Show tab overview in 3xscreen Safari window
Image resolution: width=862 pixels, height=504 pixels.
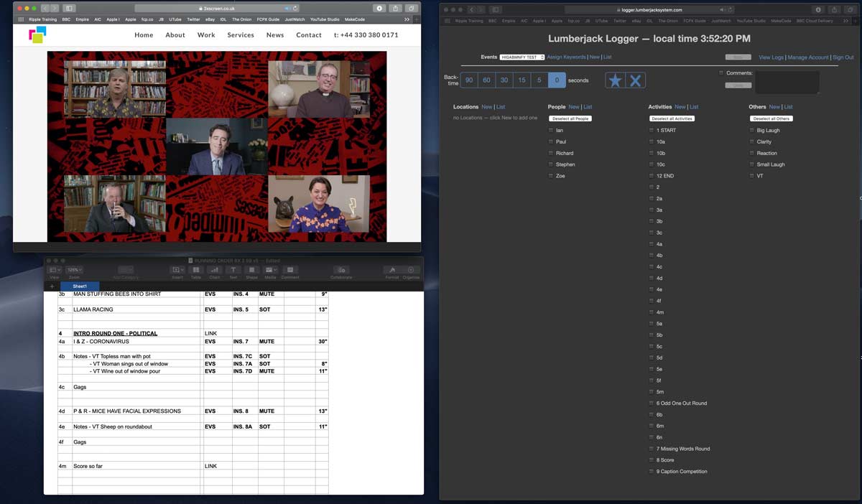pos(412,8)
